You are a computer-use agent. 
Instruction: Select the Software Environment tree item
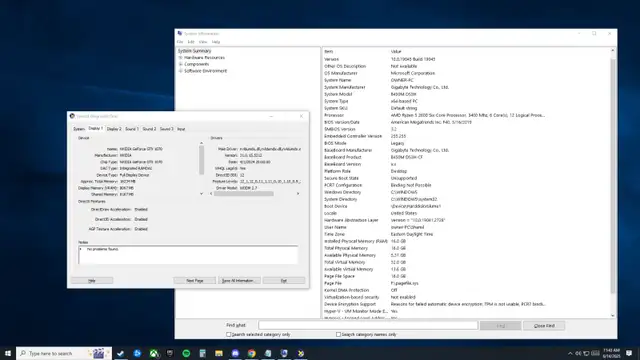click(x=205, y=71)
